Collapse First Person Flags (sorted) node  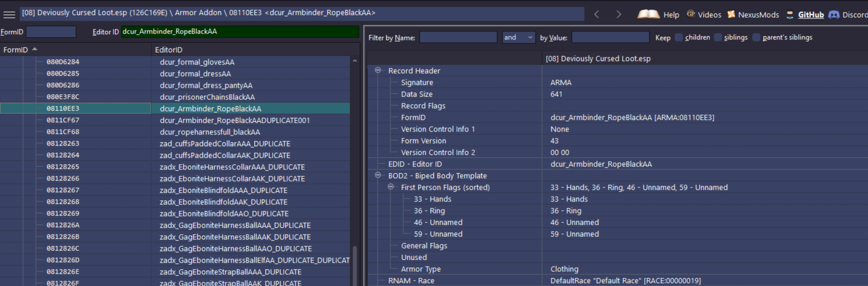tap(391, 187)
